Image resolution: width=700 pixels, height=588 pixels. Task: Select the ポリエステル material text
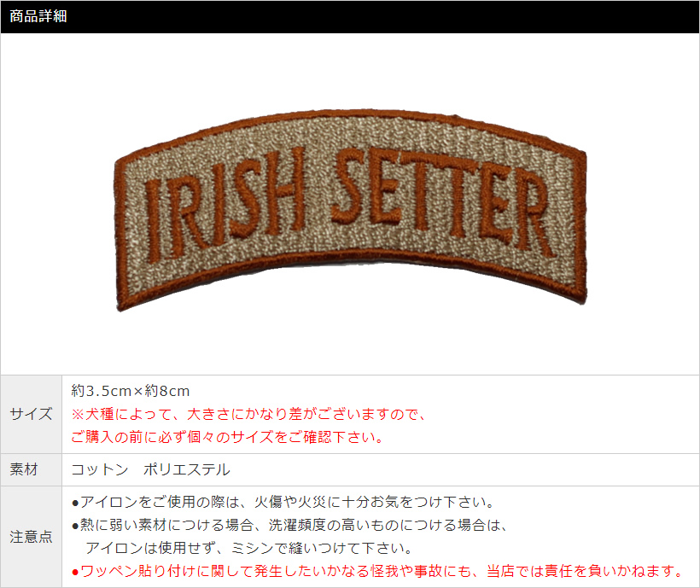tap(187, 469)
